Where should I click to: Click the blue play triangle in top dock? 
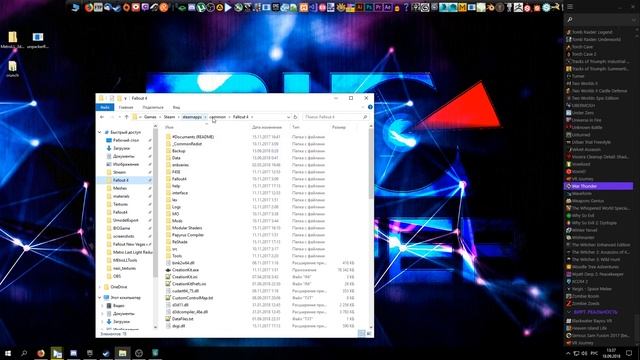click(228, 7)
